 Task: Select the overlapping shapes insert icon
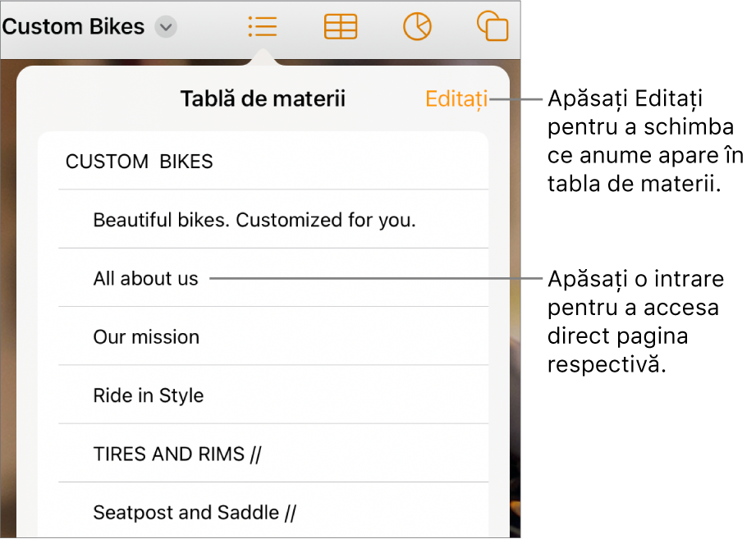493,26
